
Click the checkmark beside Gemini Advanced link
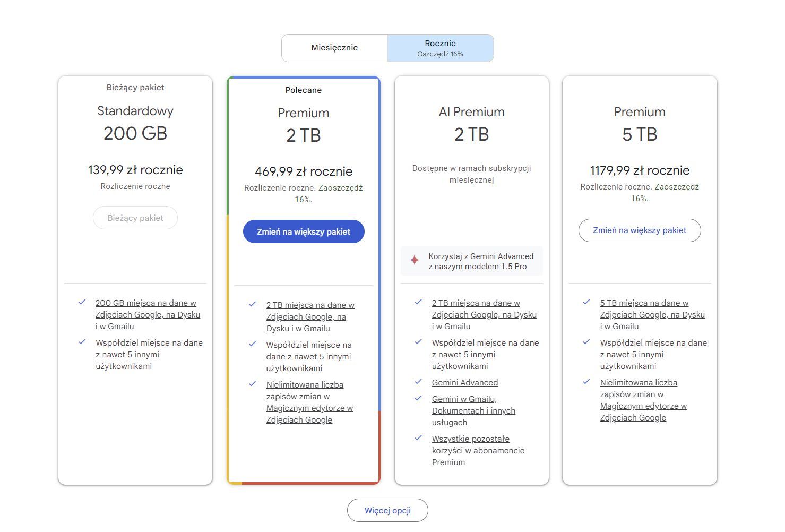(x=419, y=382)
